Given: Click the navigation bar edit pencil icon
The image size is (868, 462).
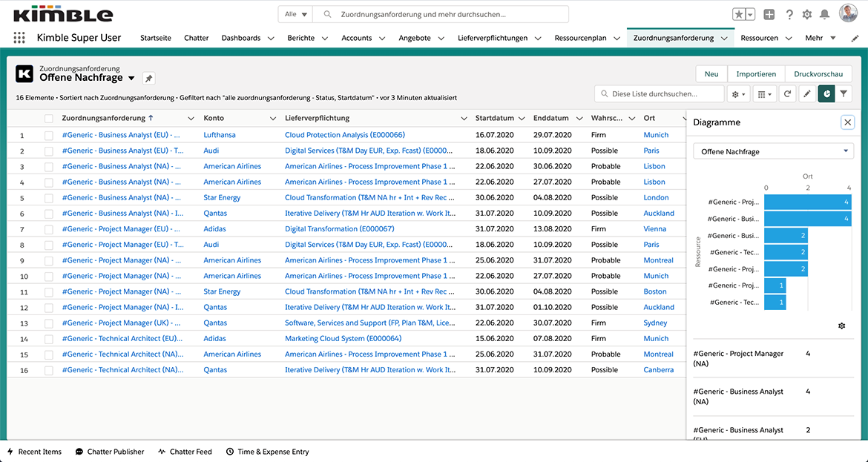Looking at the screenshot, I should click(855, 38).
